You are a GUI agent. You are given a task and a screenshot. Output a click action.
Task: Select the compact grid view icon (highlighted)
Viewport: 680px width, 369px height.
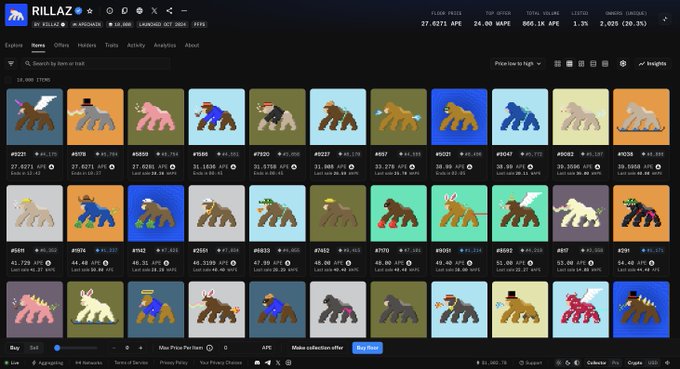coord(569,64)
